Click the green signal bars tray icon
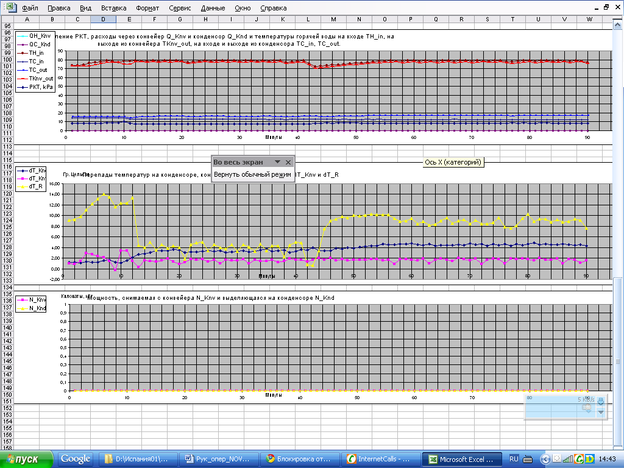Screen dimensions: 624x468 pos(567,459)
